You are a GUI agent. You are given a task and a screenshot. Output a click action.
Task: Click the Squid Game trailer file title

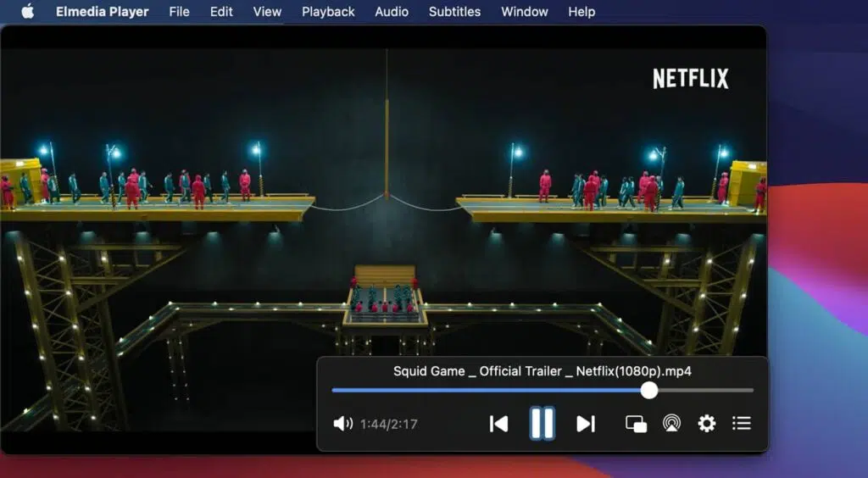(x=542, y=371)
